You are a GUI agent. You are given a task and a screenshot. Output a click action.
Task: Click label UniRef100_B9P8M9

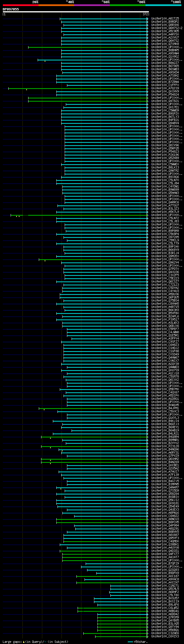[165, 231]
